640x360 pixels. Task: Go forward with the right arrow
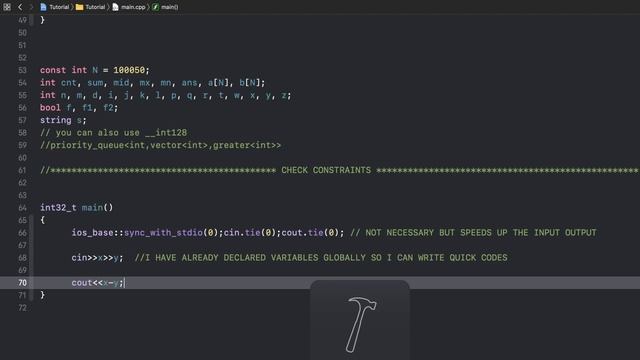click(31, 7)
